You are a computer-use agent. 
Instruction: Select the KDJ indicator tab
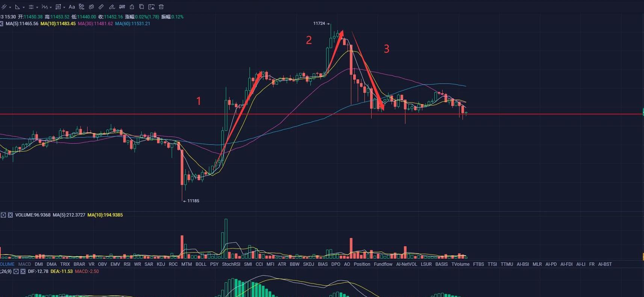coord(161,264)
